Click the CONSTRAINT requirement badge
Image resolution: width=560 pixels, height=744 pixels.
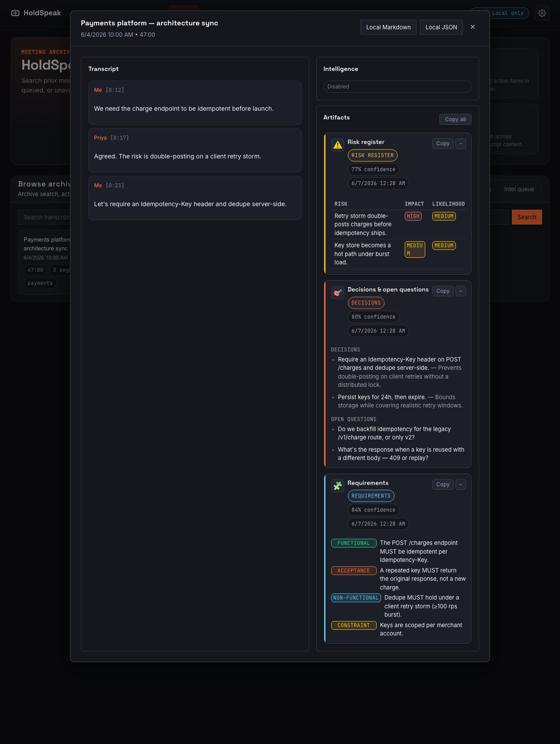coord(354,625)
